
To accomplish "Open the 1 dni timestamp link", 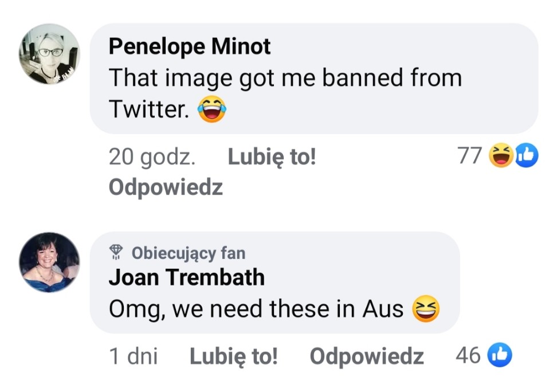I will (133, 356).
